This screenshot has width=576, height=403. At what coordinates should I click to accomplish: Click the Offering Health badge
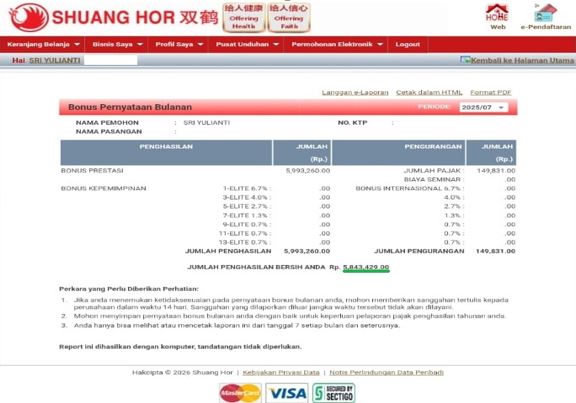244,17
